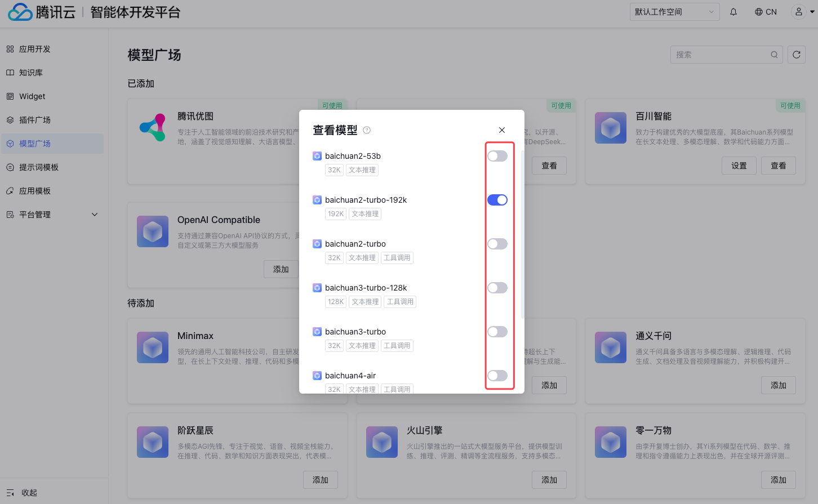Click the magnifier icon in the search box
The height and width of the screenshot is (504, 818).
775,55
